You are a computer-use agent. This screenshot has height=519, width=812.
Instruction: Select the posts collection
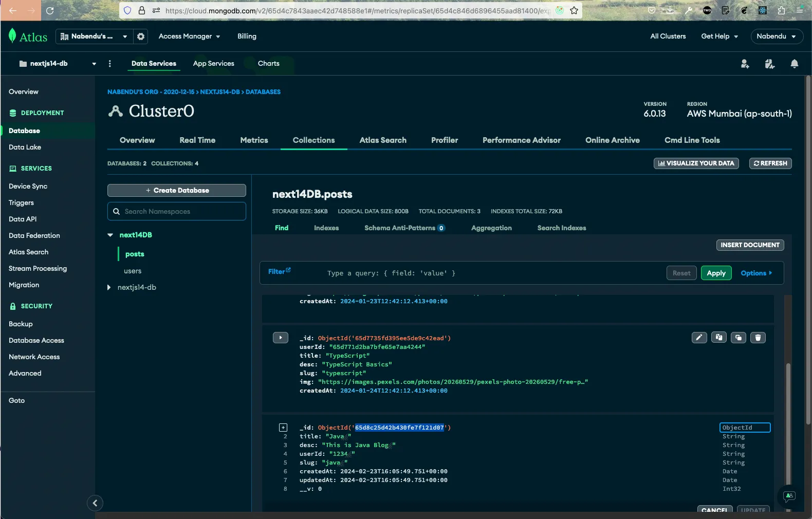[135, 254]
